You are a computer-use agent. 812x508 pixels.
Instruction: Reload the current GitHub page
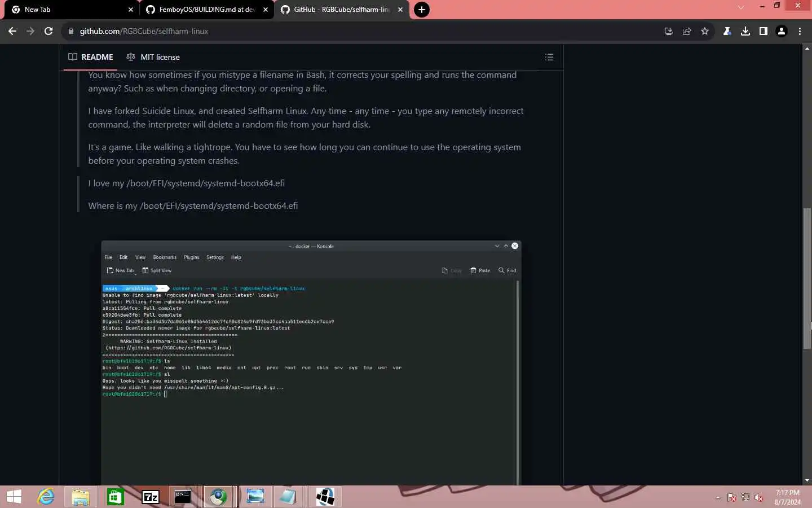(48, 31)
